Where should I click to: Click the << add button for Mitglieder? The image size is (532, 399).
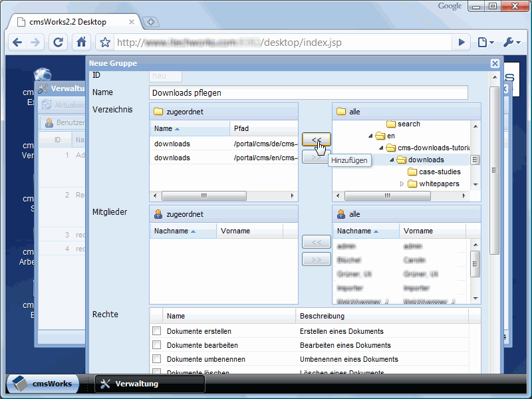click(x=317, y=242)
